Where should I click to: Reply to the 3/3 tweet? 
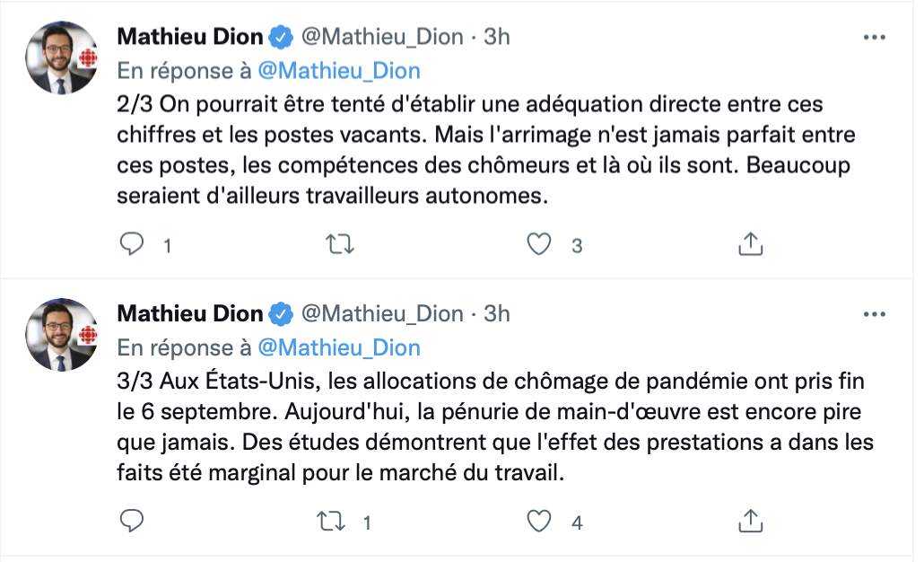point(133,521)
